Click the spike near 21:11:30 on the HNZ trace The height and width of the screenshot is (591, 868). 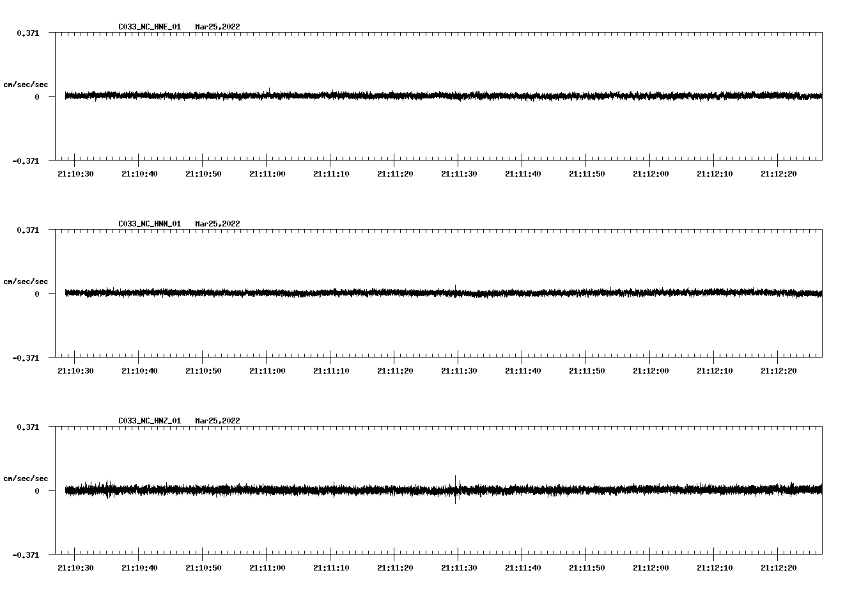(456, 489)
